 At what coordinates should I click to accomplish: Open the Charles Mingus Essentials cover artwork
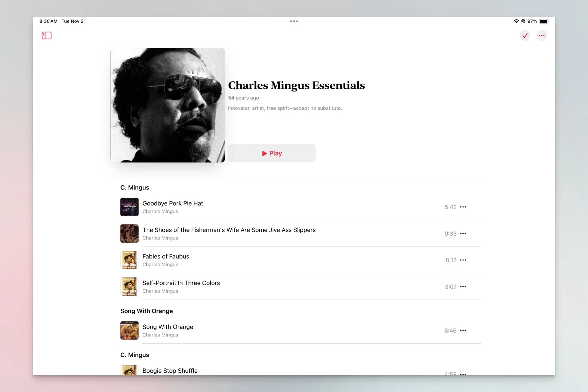coord(168,105)
